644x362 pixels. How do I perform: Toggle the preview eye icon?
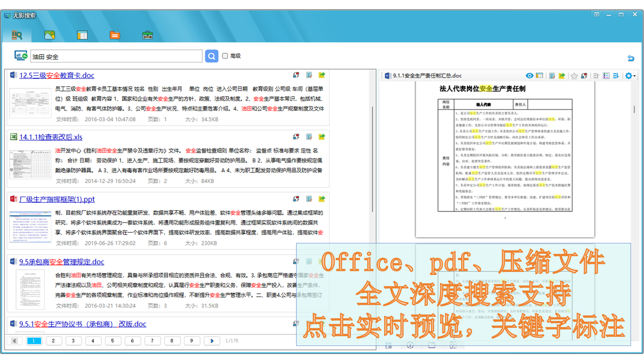[x=529, y=76]
